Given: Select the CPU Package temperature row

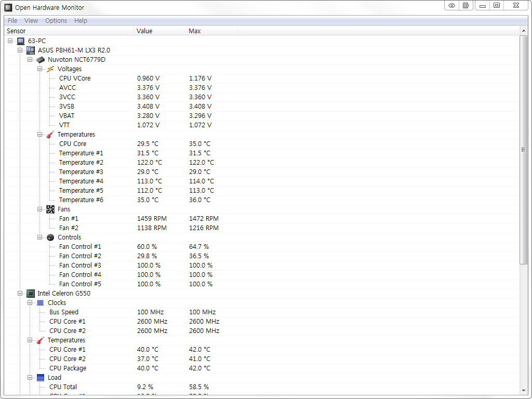Looking at the screenshot, I should point(262,368).
